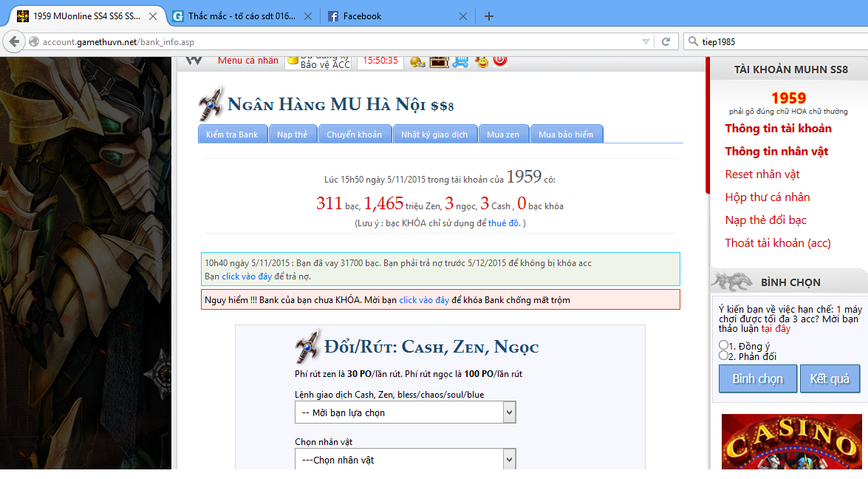
Task: Click the Bình chọn button
Action: click(758, 378)
